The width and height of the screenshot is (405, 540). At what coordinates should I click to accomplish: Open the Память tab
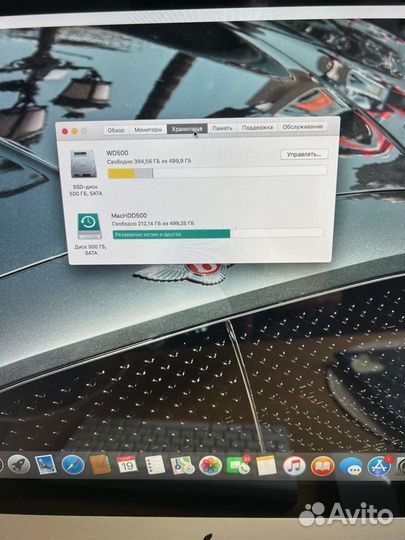point(222,128)
